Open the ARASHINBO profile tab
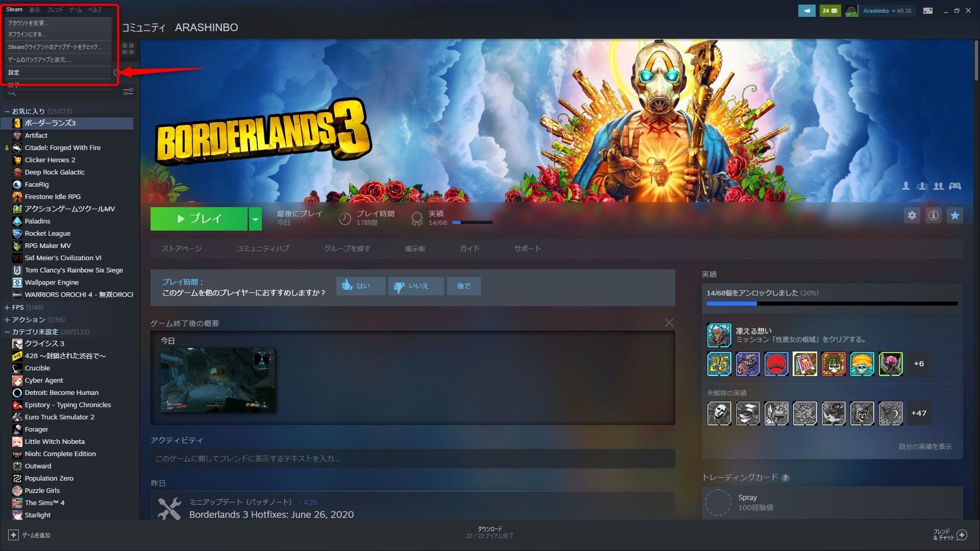Viewport: 980px width, 551px height. click(206, 28)
